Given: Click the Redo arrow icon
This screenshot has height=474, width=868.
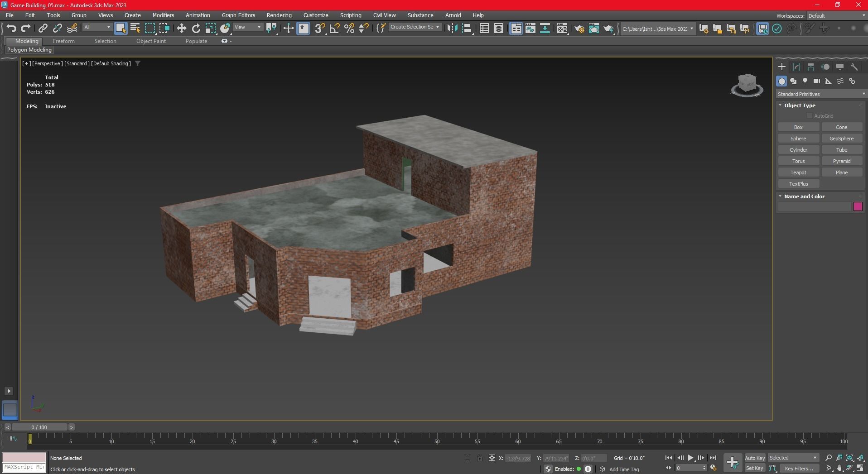Looking at the screenshot, I should click(x=26, y=29).
